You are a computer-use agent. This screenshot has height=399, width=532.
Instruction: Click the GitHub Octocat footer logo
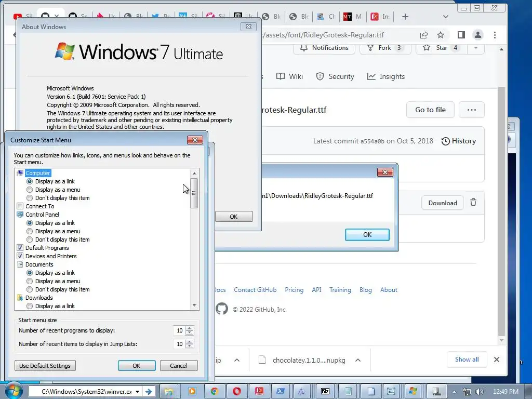(222, 309)
